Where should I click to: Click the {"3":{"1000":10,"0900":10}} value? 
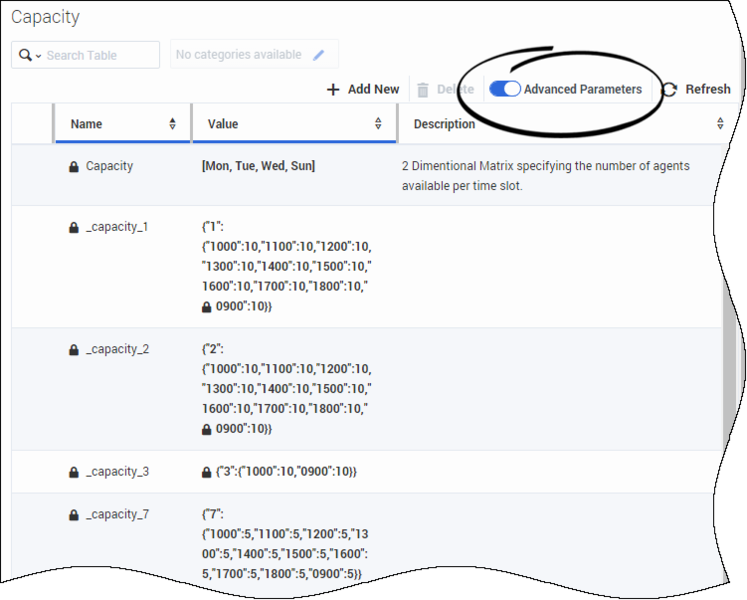286,472
